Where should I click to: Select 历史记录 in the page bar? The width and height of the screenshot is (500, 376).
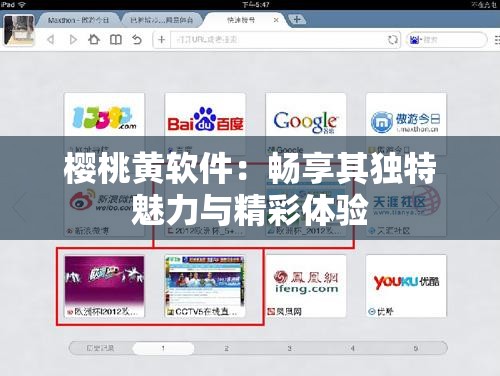pos(100,348)
